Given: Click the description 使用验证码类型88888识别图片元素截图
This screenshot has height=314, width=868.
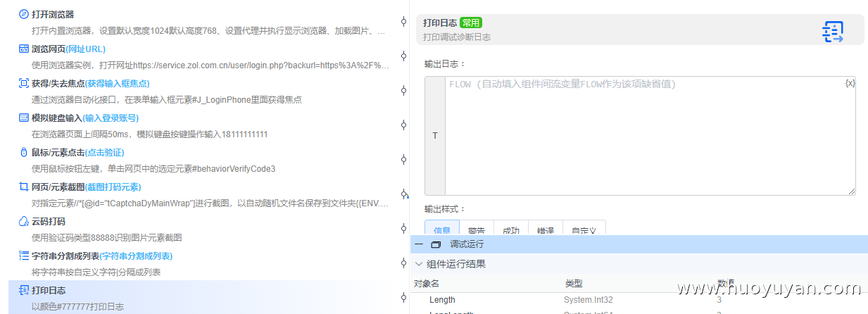Looking at the screenshot, I should [107, 238].
